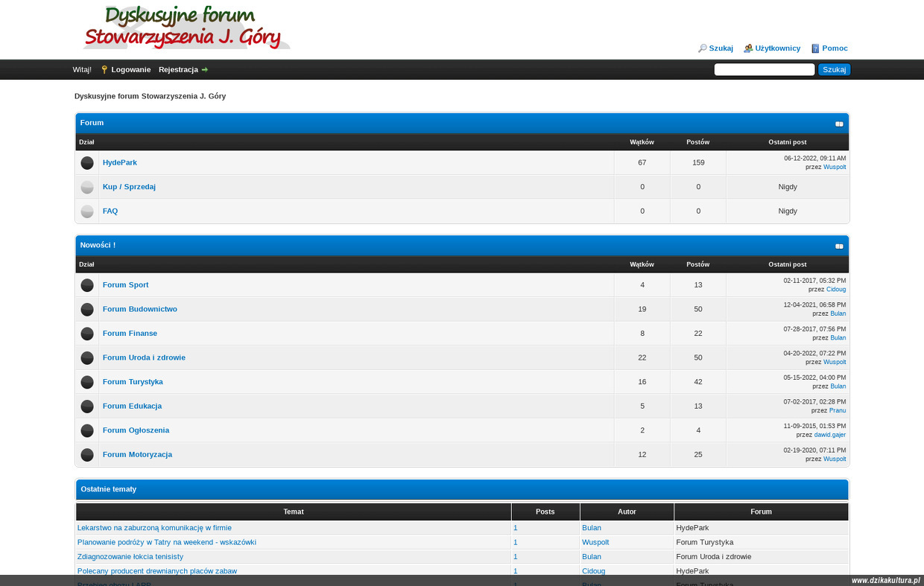Open the Pomoc help page
The image size is (924, 586).
tap(835, 48)
